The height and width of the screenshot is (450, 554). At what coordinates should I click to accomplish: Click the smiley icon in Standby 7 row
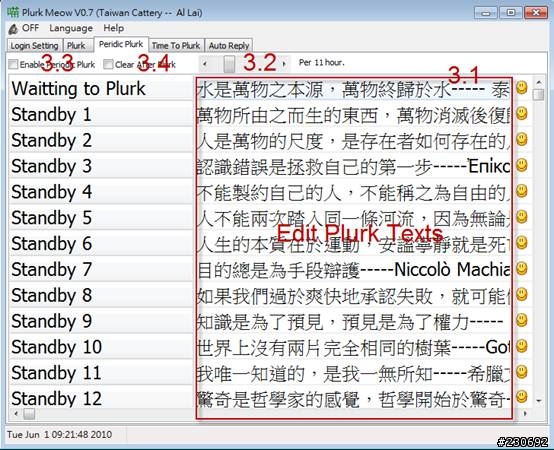(x=521, y=268)
